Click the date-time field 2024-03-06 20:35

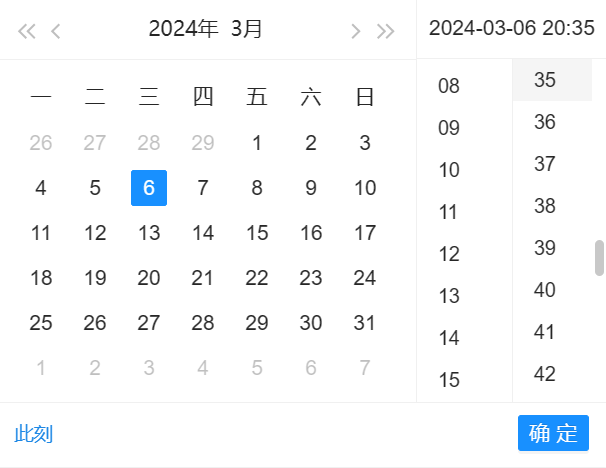(511, 29)
